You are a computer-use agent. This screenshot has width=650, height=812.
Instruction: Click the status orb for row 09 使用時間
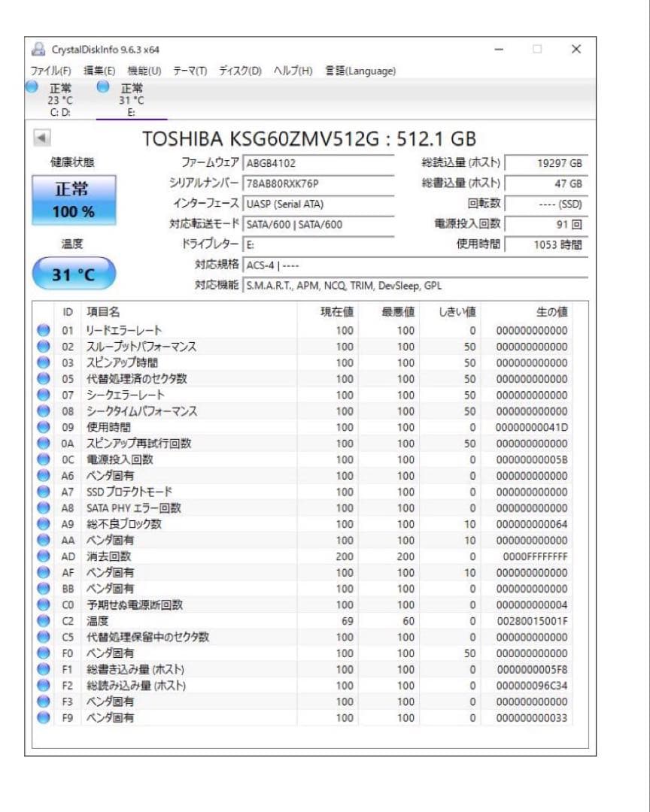[44, 427]
